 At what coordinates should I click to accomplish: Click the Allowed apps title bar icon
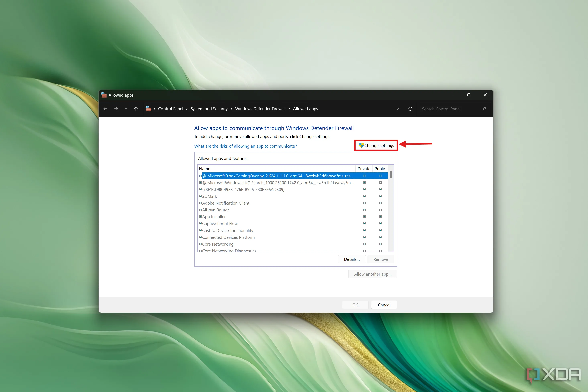(104, 95)
